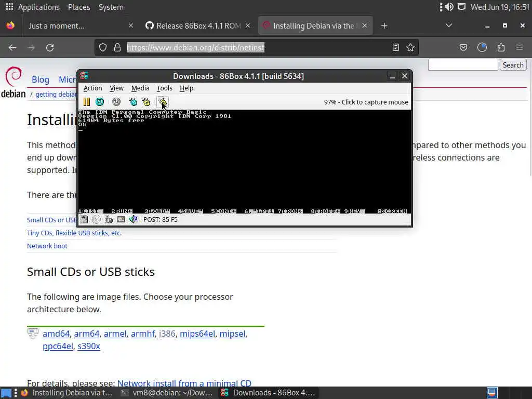Viewport: 532px width, 399px height.
Task: Close the Release 86Box 4.1.1 tab
Action: (x=248, y=26)
